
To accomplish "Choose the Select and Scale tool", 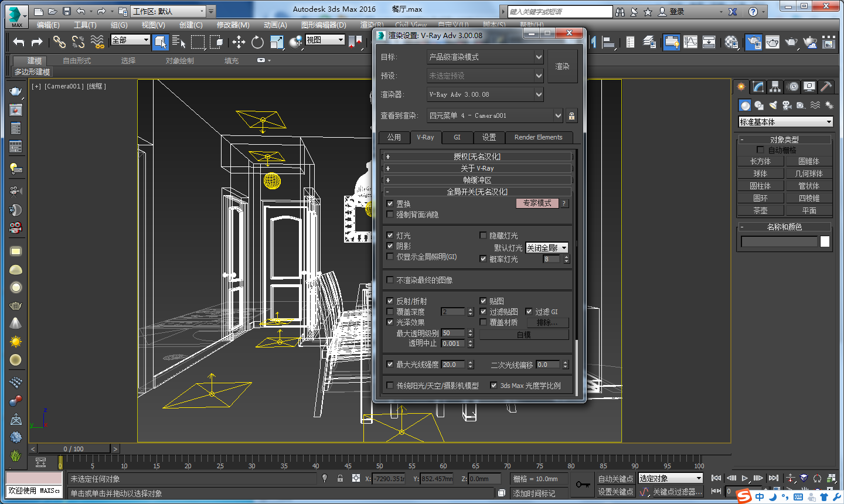I will pos(276,42).
